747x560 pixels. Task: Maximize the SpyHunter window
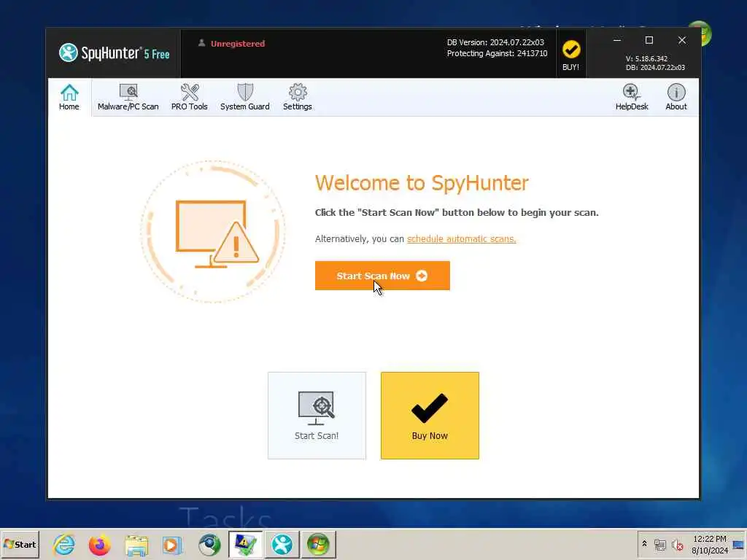point(649,41)
